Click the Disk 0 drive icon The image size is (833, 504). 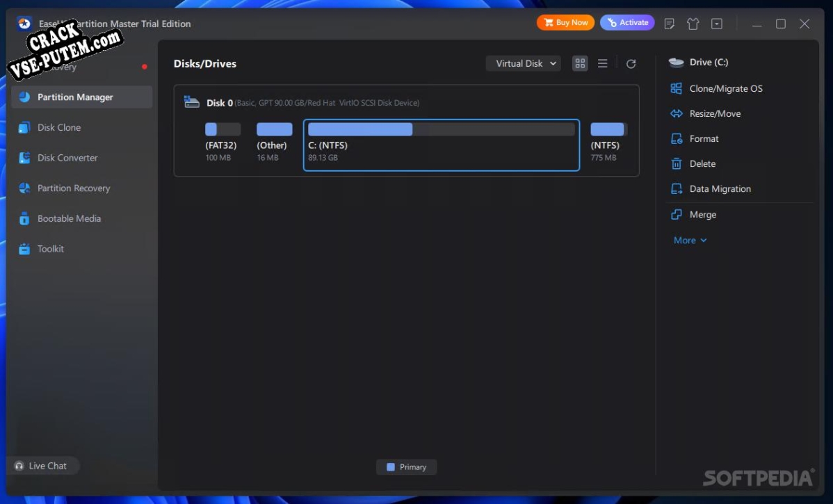coord(191,101)
